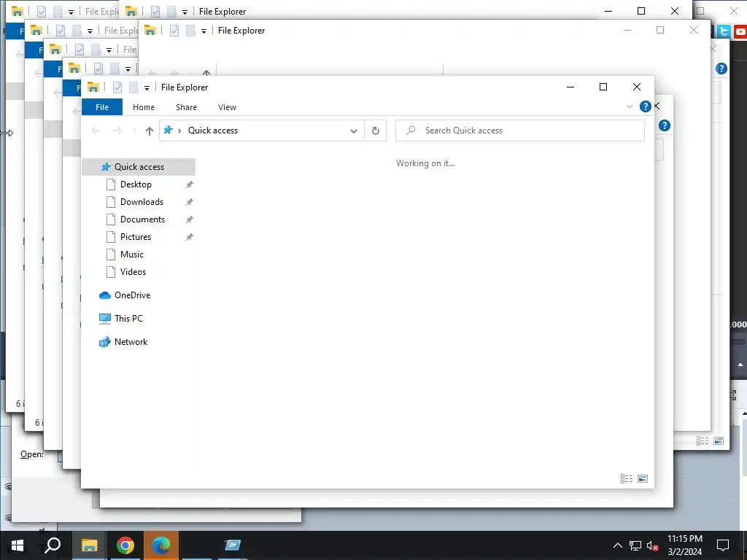The image size is (747, 560).
Task: Switch to the View ribbon tab
Action: tap(228, 107)
